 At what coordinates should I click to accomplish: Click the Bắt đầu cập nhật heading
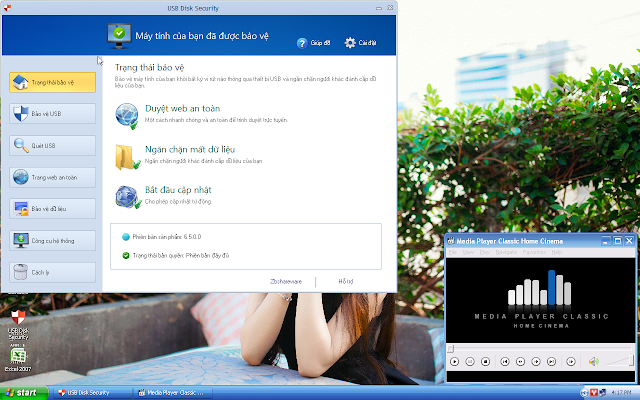click(x=178, y=190)
